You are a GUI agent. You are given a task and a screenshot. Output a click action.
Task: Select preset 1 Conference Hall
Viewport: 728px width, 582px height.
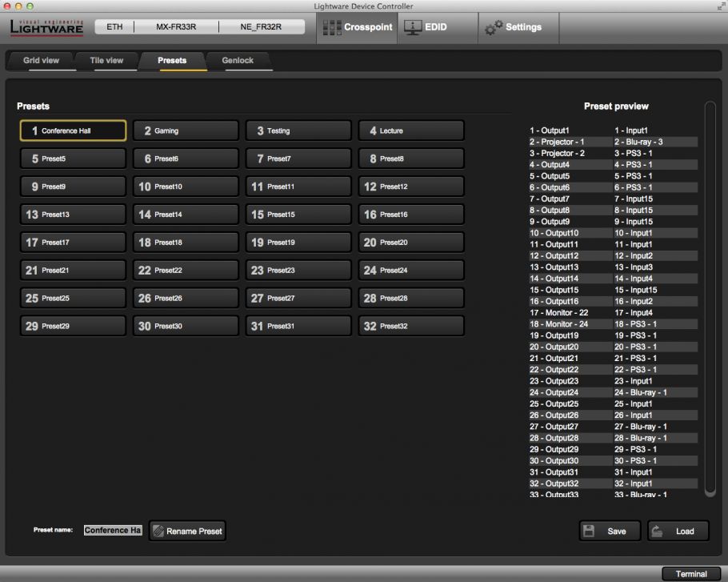pyautogui.click(x=73, y=130)
